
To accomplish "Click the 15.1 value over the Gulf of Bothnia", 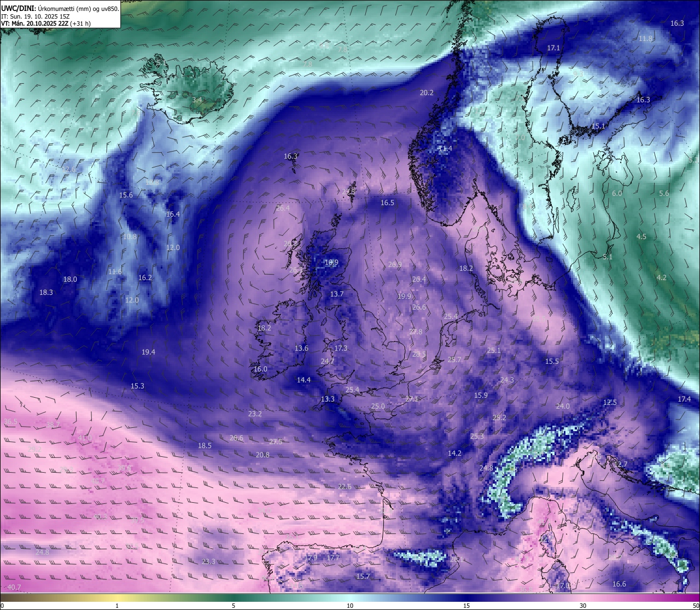I will click(598, 126).
